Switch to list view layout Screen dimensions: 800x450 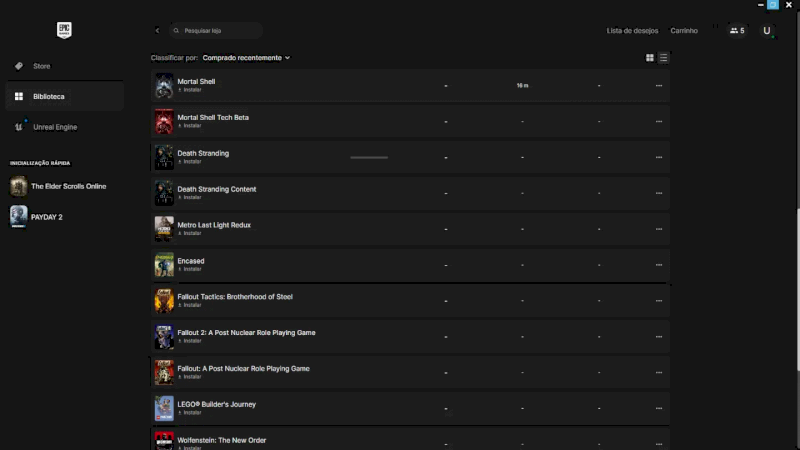(x=663, y=58)
